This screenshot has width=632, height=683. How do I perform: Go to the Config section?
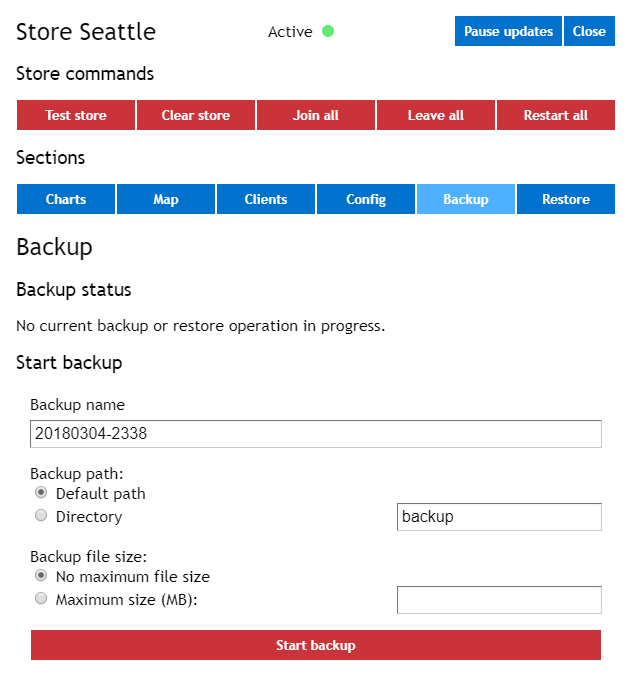coord(366,199)
